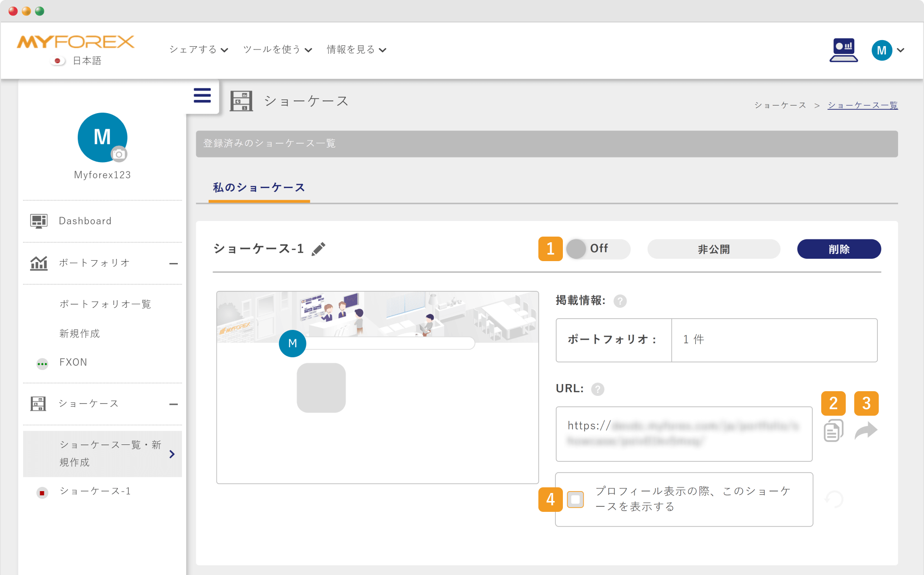Click the pencil icon to rename ショーケース-1
Image resolution: width=924 pixels, height=575 pixels.
[x=319, y=249]
